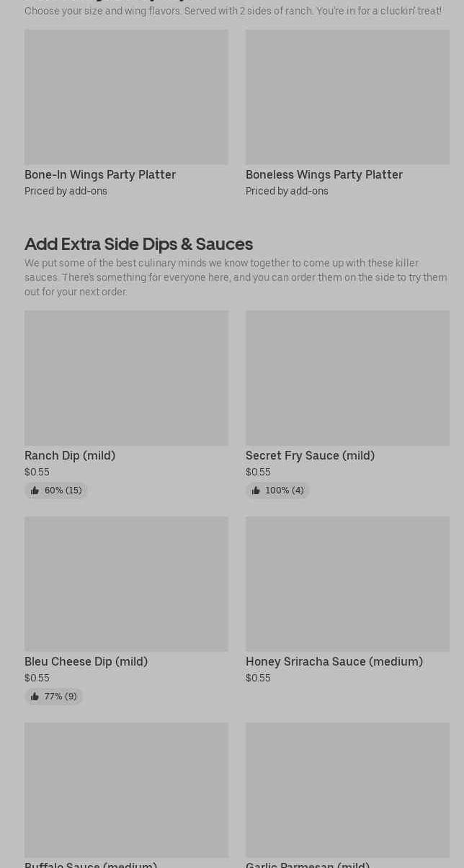Click the Bone-In Wings Party Platter title
The height and width of the screenshot is (868, 464).
tap(100, 174)
